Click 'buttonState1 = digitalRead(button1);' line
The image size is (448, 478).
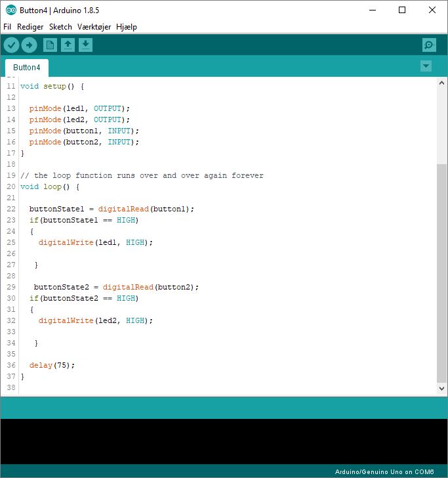pos(112,209)
